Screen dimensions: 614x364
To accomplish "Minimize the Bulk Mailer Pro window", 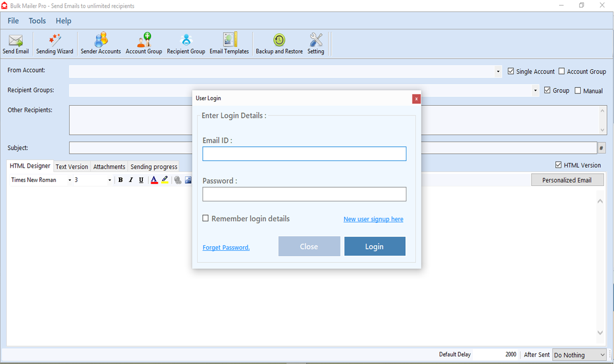I will [x=561, y=5].
